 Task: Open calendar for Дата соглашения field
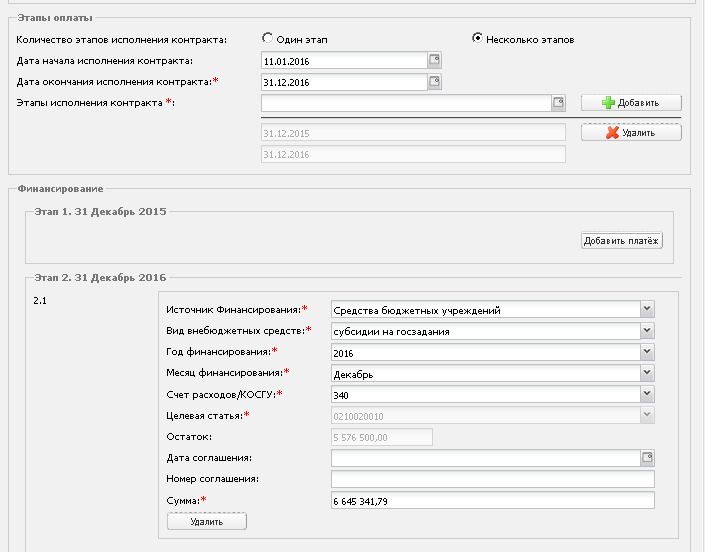tap(647, 458)
